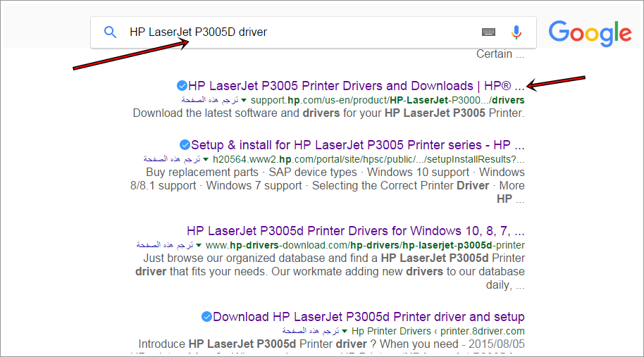Image resolution: width=644 pixels, height=357 pixels.
Task: Open HP LaserJet P3005 Printer Drivers and Downloads
Action: (356, 86)
